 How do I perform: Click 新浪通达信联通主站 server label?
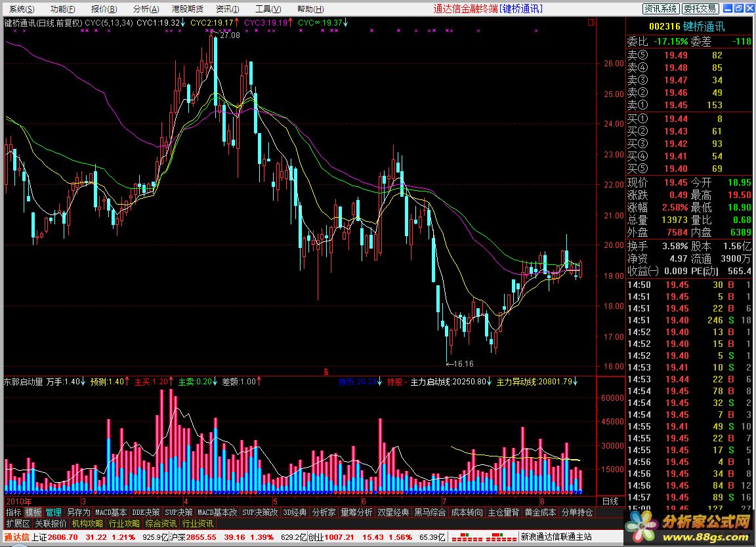[556, 537]
